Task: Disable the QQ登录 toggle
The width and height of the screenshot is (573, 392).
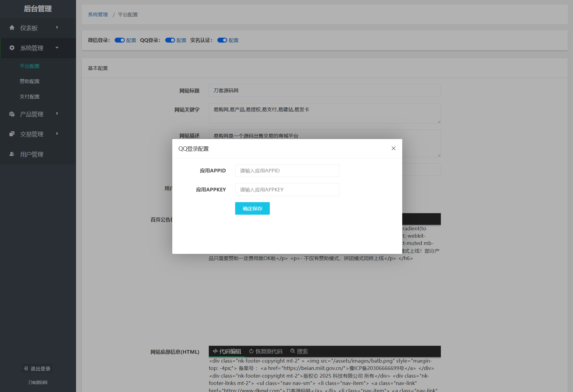Action: point(170,40)
